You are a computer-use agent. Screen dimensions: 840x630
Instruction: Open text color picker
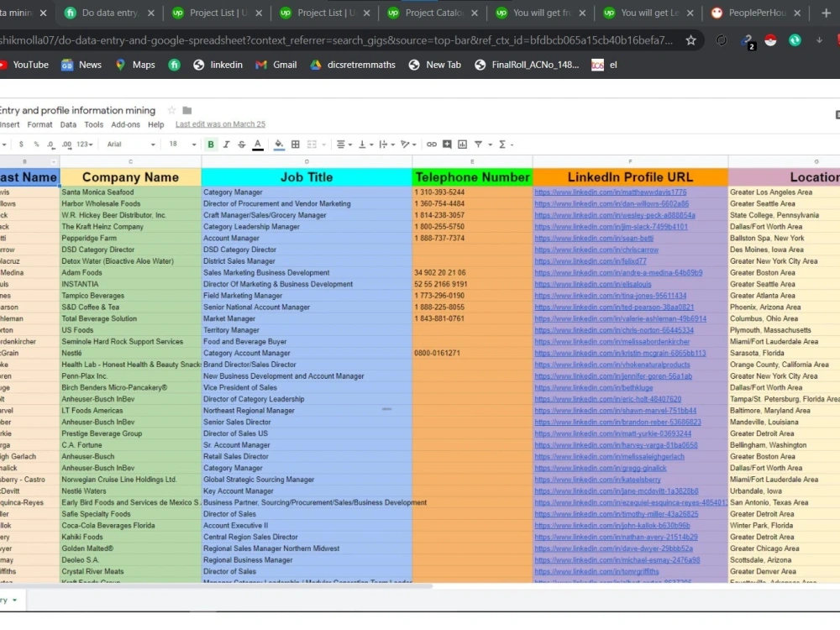click(258, 144)
